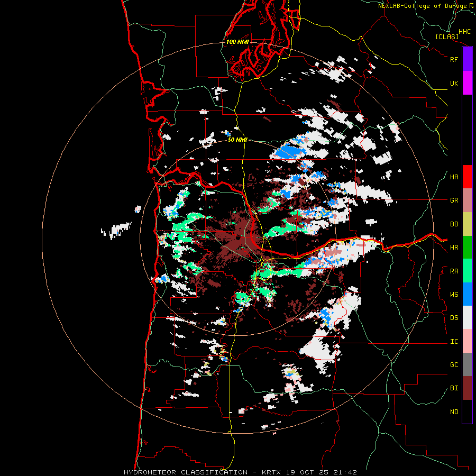The height and width of the screenshot is (476, 476).
Task: Click the WS legend label
Action: (x=454, y=295)
